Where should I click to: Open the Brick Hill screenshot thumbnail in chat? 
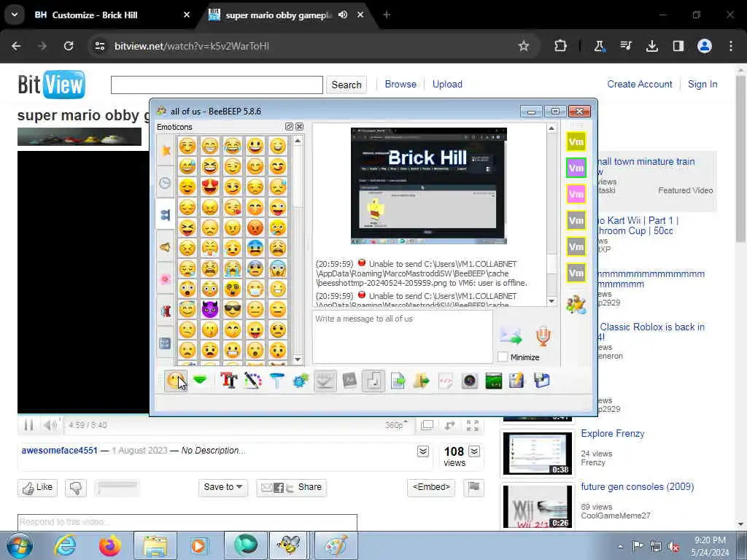(429, 186)
